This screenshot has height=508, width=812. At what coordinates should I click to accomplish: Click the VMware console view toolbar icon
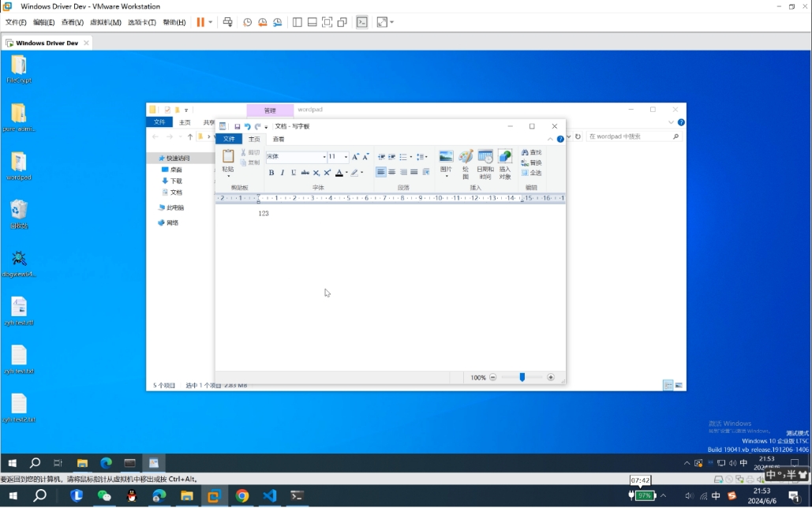click(x=362, y=22)
